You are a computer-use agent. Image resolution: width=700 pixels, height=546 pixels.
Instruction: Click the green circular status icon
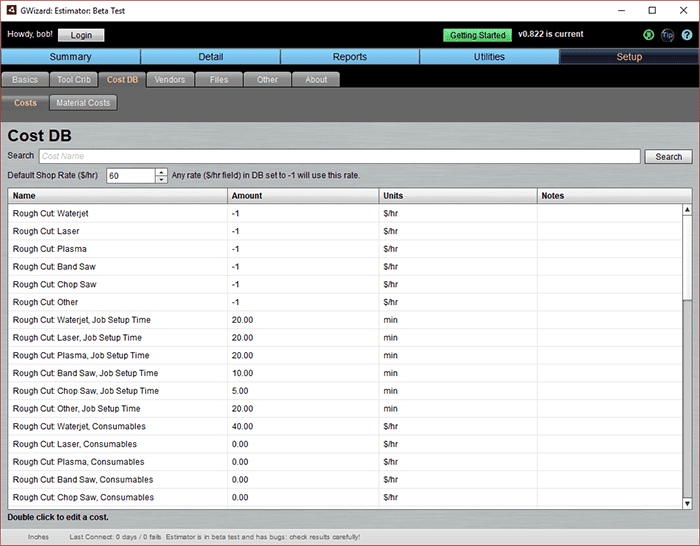tap(648, 35)
